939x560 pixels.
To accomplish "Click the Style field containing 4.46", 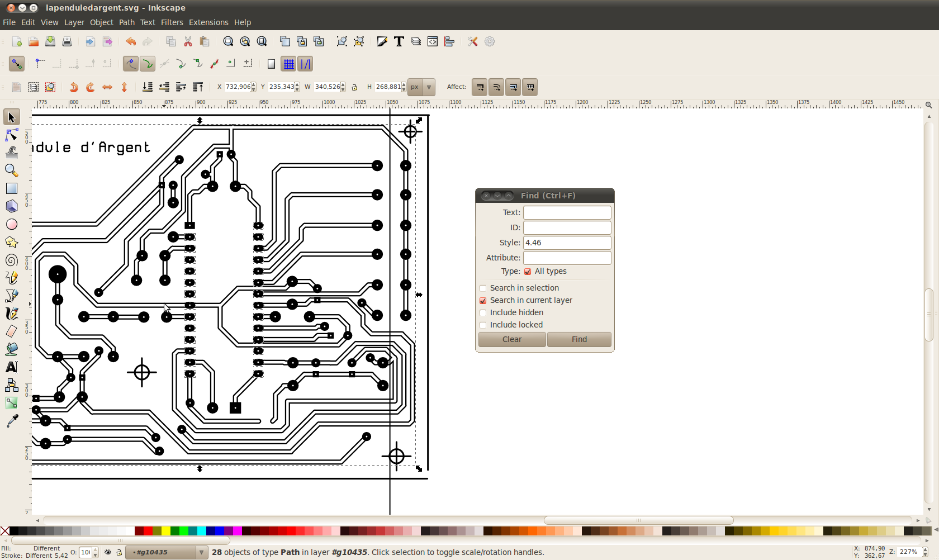I will pyautogui.click(x=567, y=243).
